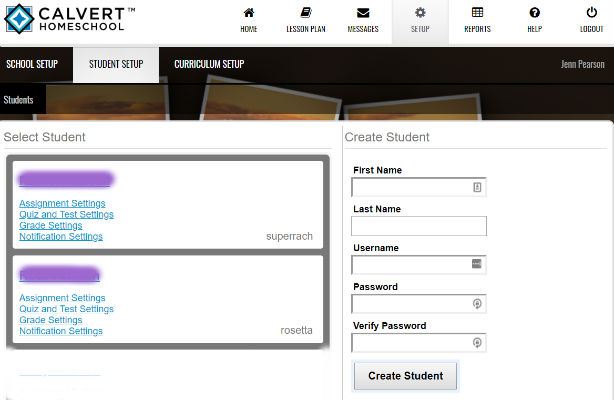Viewport: 614px width, 400px height.
Task: Open Reports table icon
Action: 477,13
